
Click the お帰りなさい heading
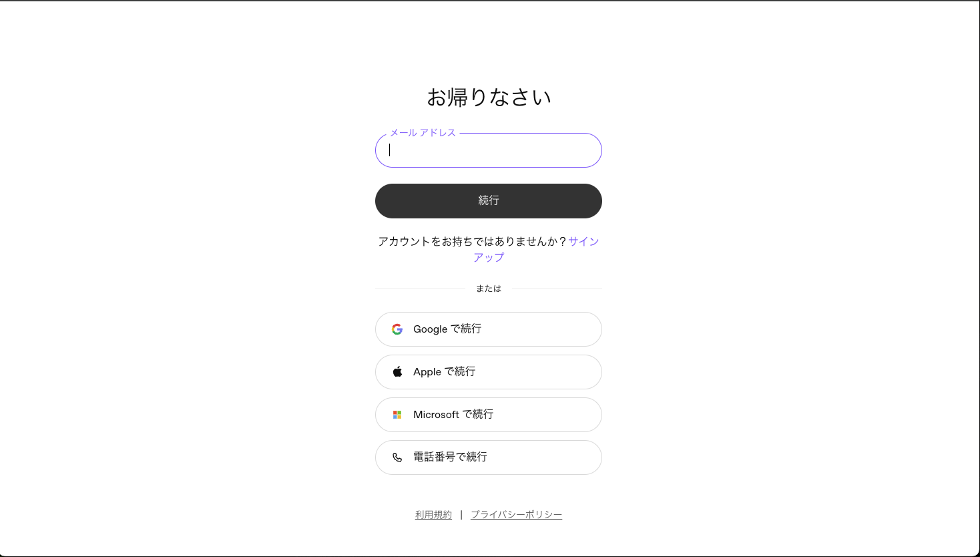tap(488, 96)
